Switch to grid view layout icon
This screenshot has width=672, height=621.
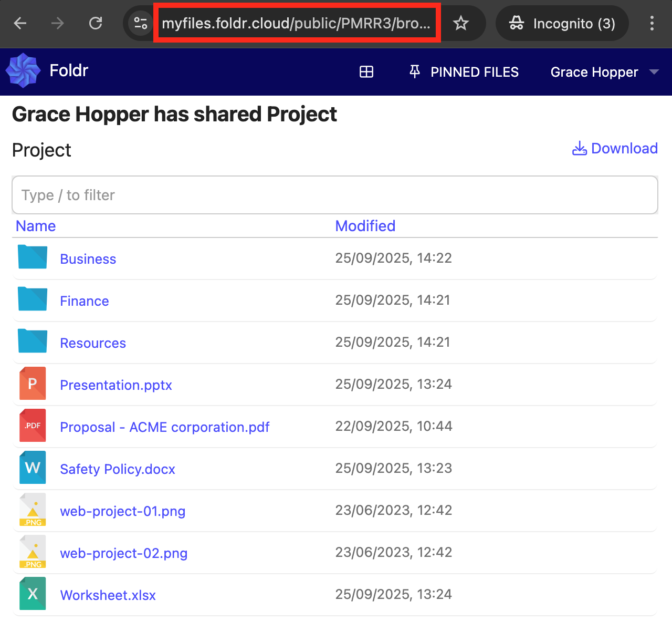tap(366, 72)
